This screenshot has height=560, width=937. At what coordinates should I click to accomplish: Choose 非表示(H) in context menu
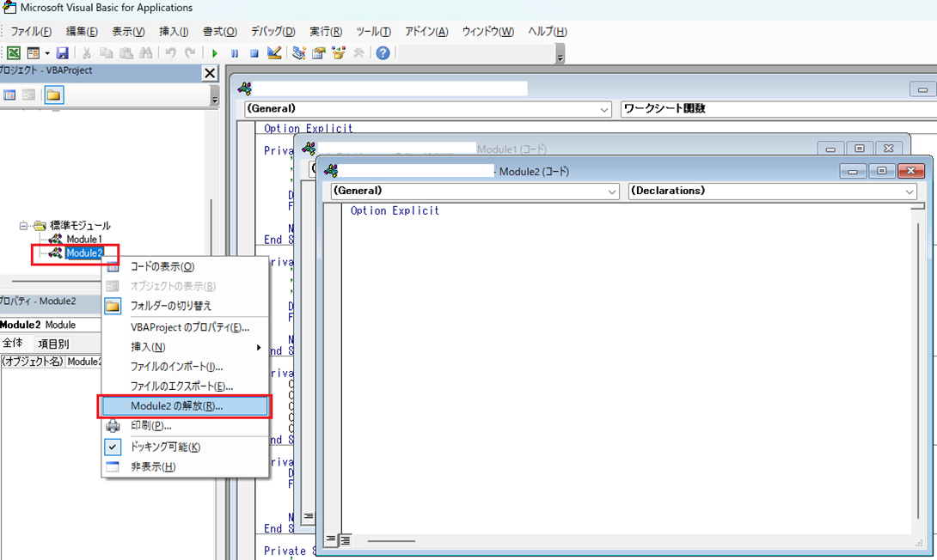pyautogui.click(x=185, y=467)
